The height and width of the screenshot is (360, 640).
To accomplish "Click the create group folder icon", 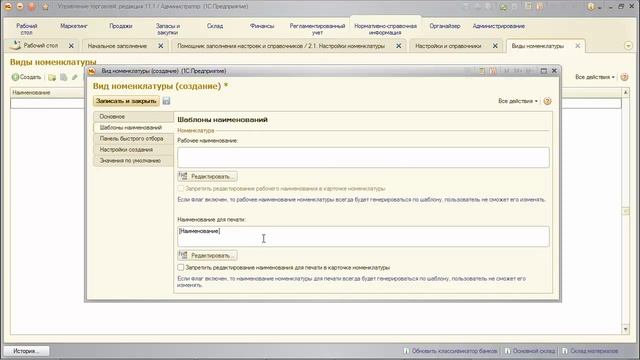I will (52, 77).
